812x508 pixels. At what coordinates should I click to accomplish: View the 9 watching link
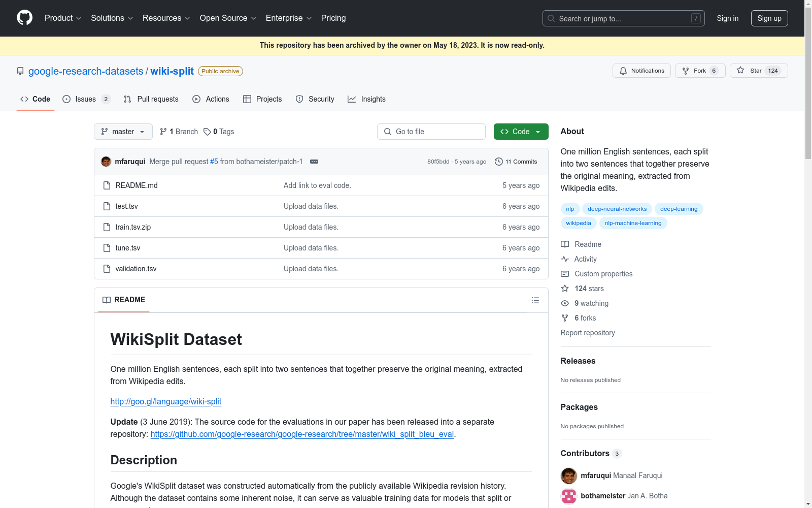[585, 303]
